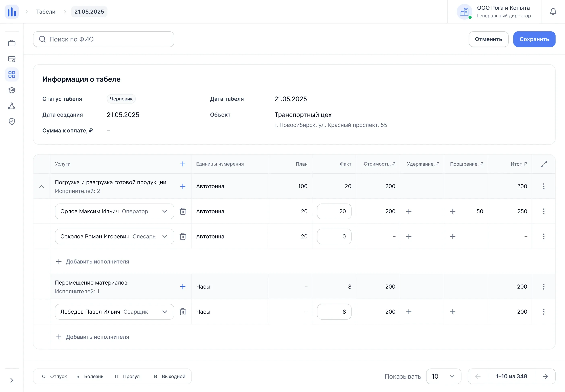Open more options for Орлов row

tap(544, 211)
